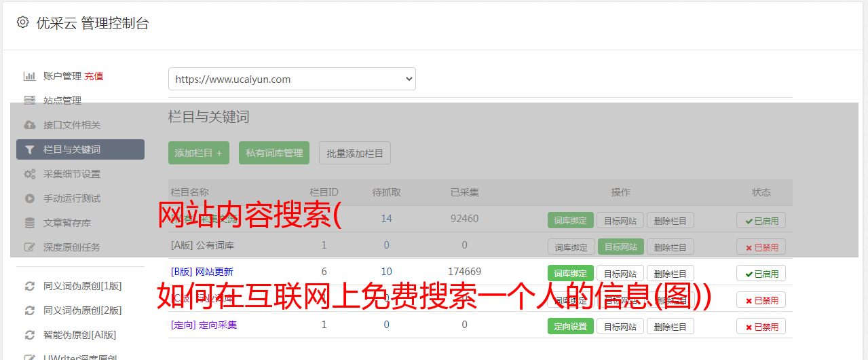
Task: Click the 状态 column header
Action: [761, 192]
